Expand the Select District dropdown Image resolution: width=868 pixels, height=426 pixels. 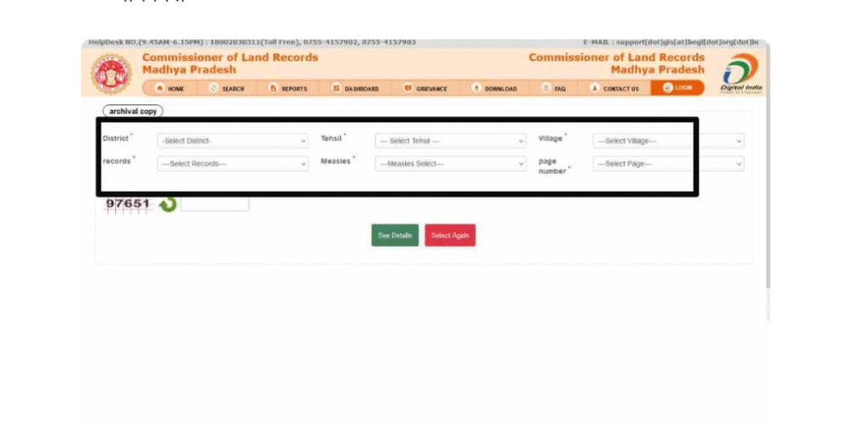click(232, 141)
